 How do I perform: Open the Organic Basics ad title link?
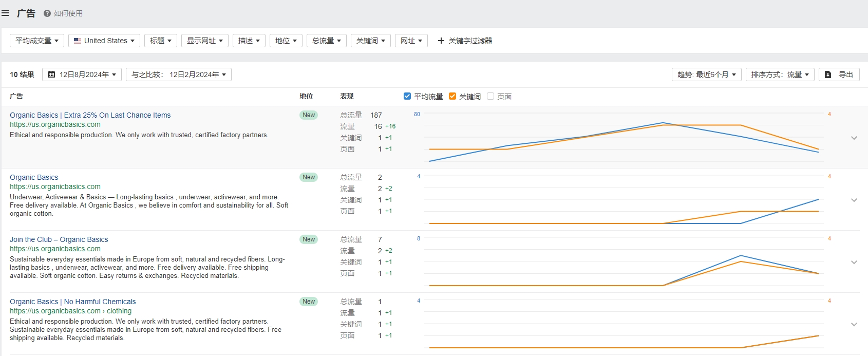[x=34, y=177]
